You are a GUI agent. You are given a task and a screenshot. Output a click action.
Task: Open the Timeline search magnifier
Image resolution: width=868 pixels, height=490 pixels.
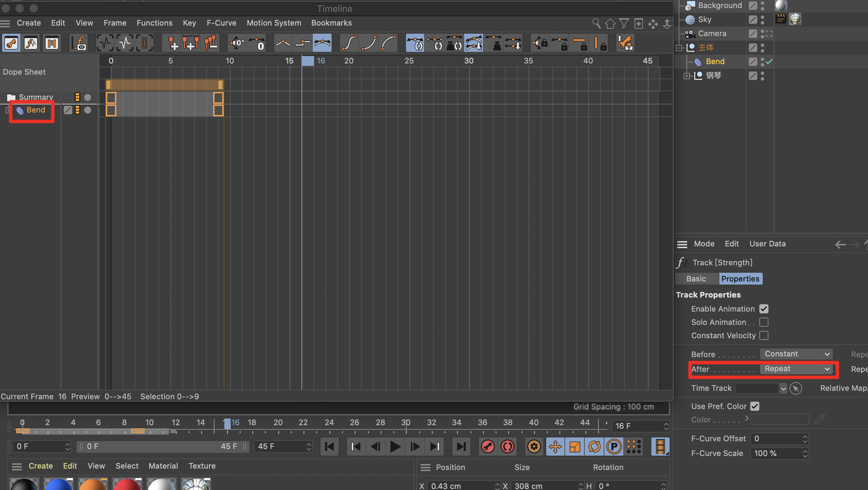[596, 23]
